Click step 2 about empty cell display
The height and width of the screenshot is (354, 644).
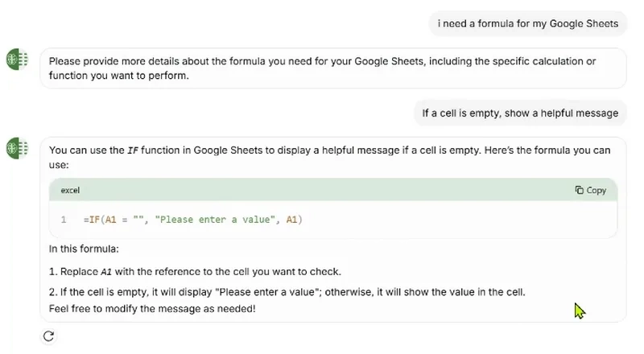point(287,292)
